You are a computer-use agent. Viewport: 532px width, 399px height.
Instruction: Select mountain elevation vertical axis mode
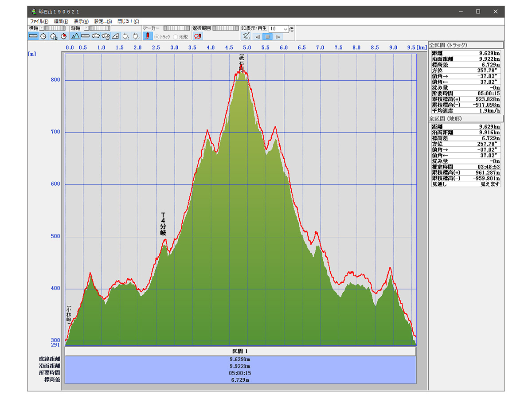[75, 36]
